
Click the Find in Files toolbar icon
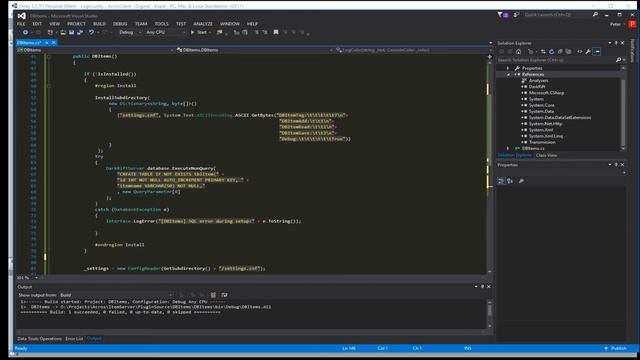coord(220,32)
